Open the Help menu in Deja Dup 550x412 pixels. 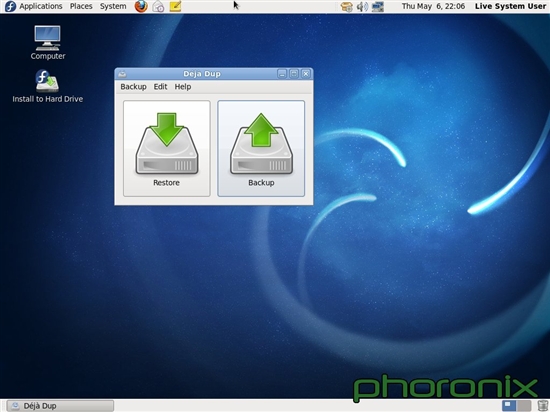tap(183, 87)
